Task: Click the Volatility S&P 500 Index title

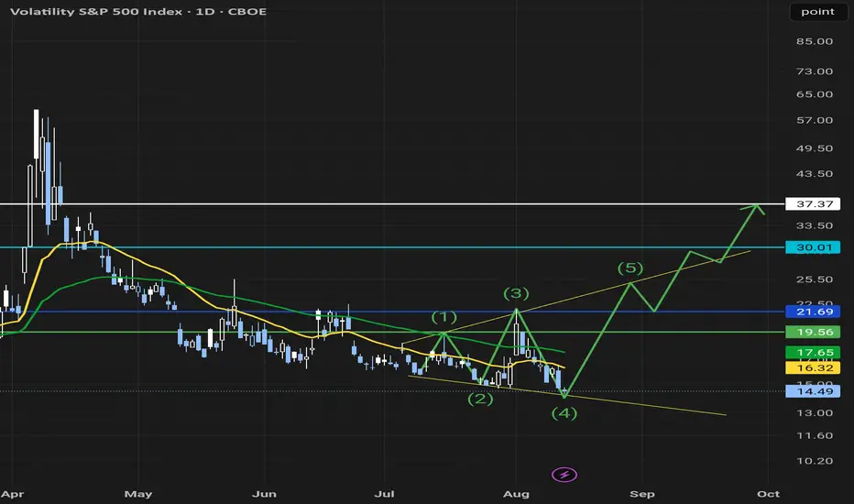Action: click(x=96, y=11)
